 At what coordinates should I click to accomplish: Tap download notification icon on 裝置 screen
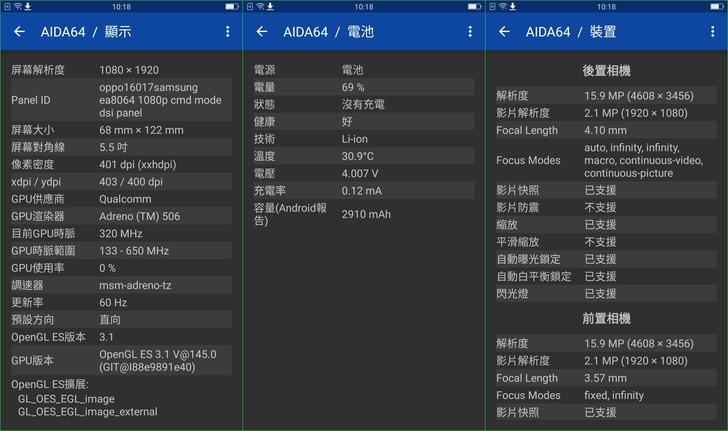point(513,7)
